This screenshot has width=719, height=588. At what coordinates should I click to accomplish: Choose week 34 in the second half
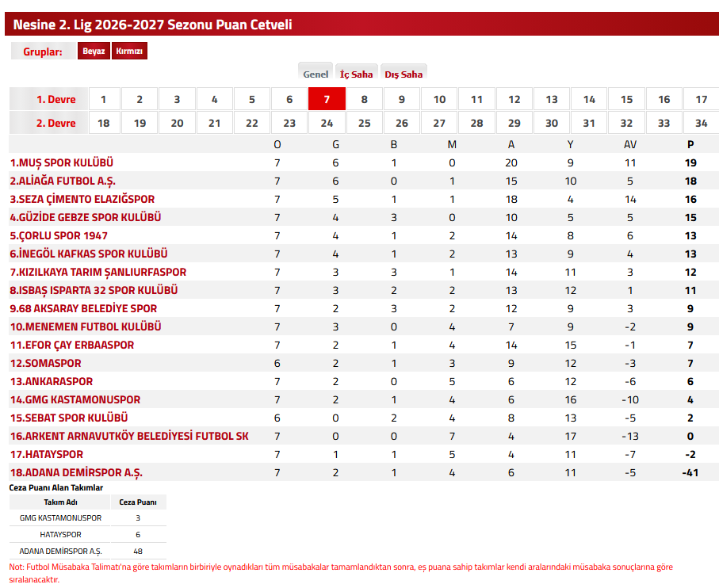tap(701, 123)
